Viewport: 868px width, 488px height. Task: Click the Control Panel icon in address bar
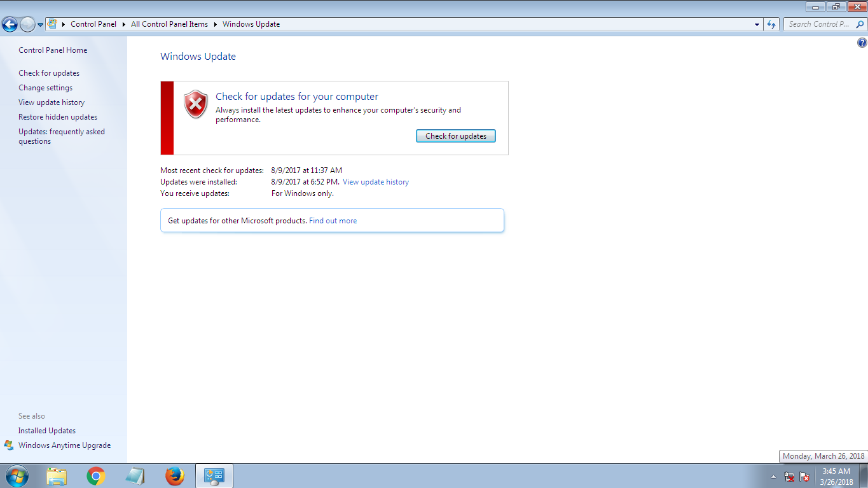tap(52, 24)
